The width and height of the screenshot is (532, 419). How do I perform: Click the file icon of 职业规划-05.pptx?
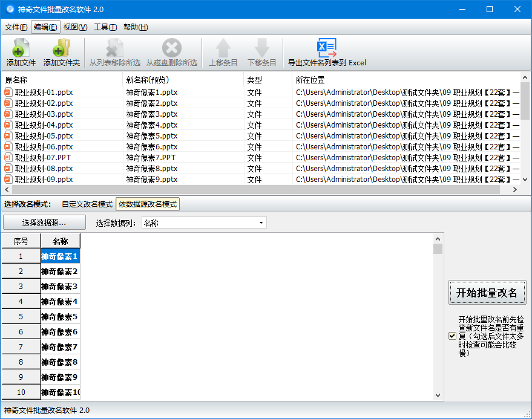(x=8, y=135)
